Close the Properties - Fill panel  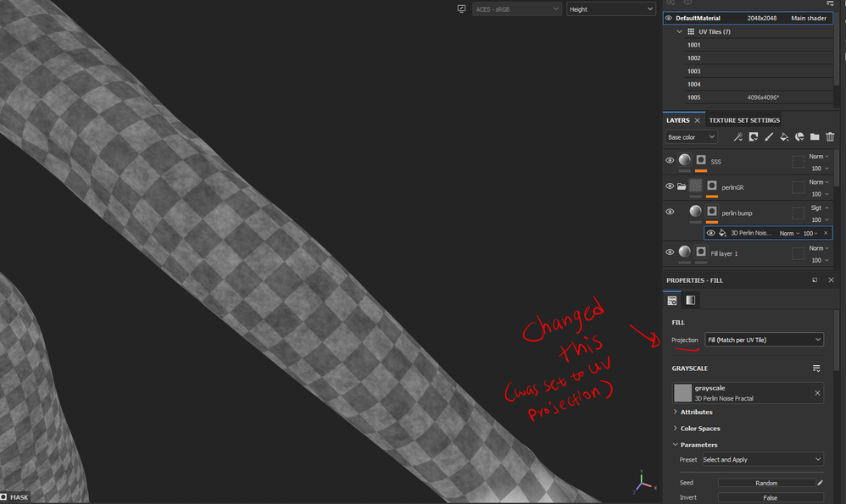[831, 280]
